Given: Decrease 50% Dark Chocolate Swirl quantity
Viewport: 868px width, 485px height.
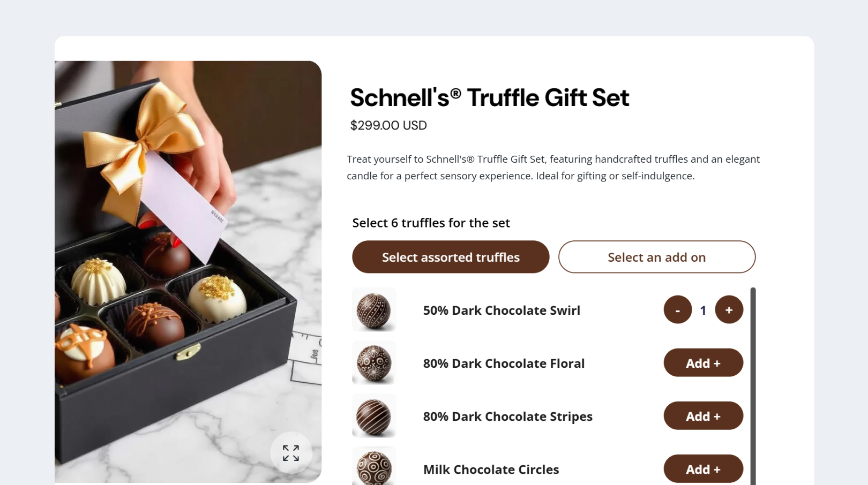Looking at the screenshot, I should click(677, 309).
